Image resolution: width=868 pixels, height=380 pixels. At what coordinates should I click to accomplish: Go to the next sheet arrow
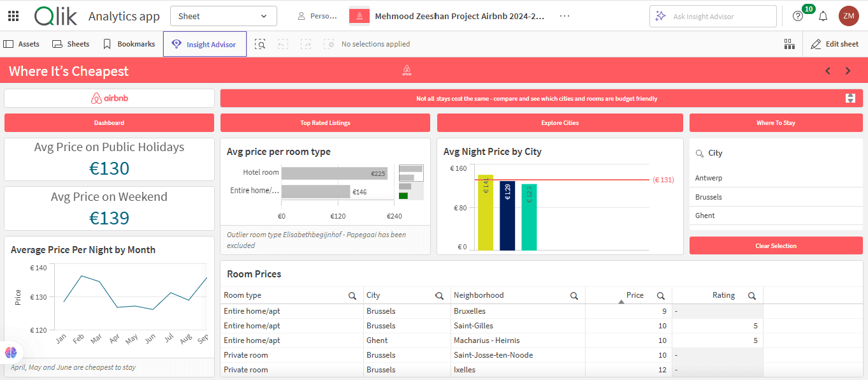pyautogui.click(x=848, y=71)
